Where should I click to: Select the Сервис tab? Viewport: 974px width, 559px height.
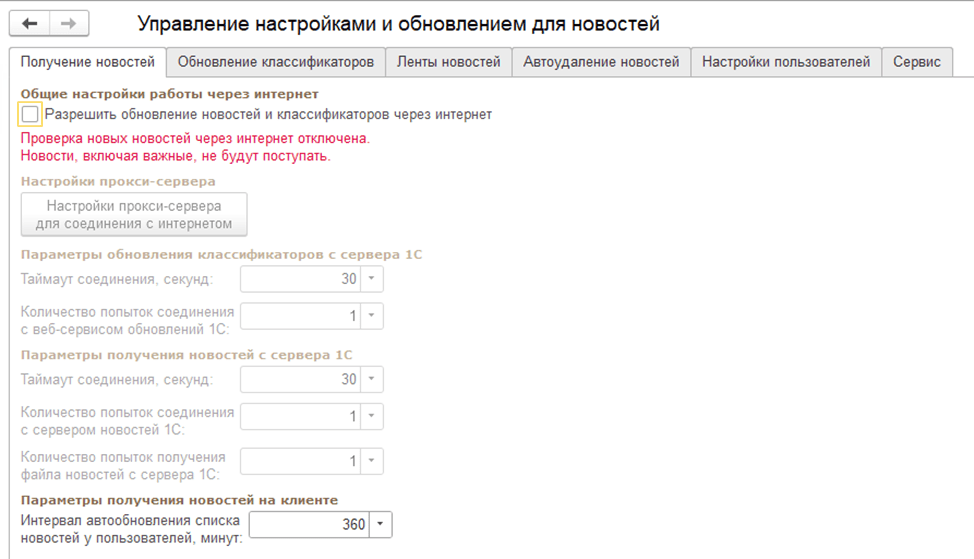tap(917, 62)
